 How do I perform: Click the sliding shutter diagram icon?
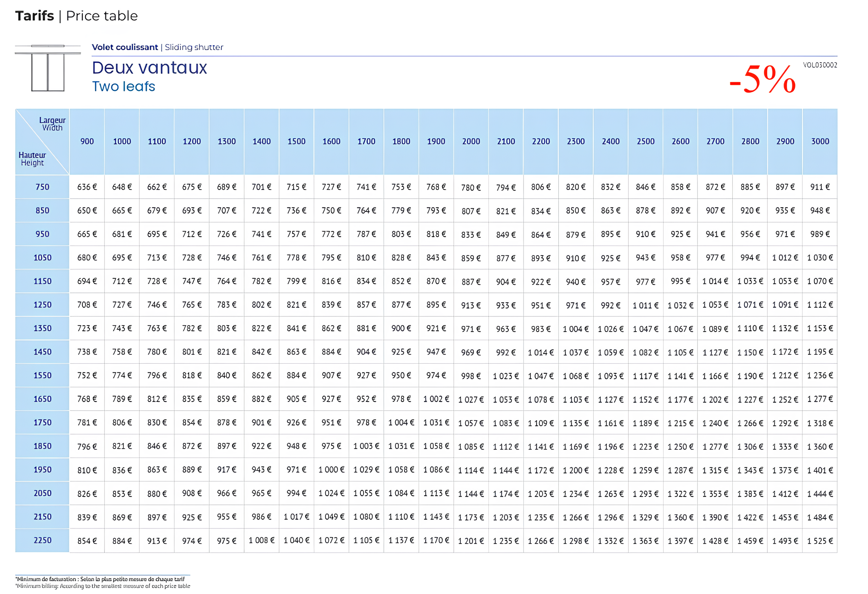point(48,68)
